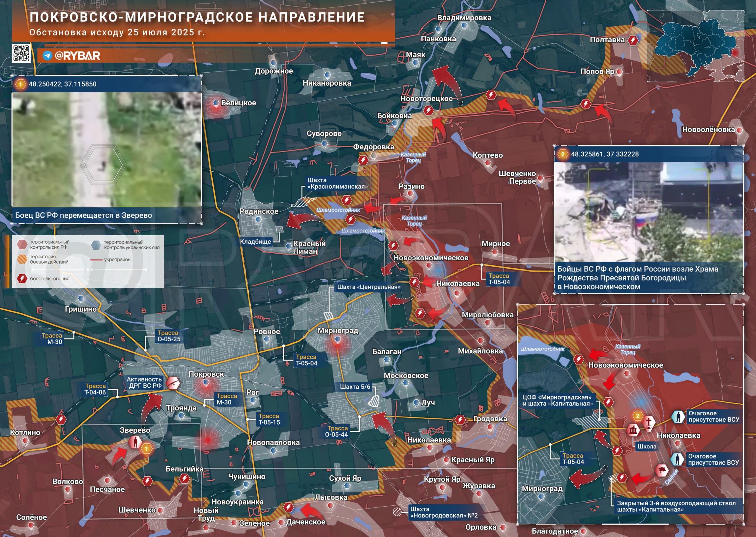756x537 pixels.
Task: Click orange marker 1 near Зверево
Action: pos(146,449)
